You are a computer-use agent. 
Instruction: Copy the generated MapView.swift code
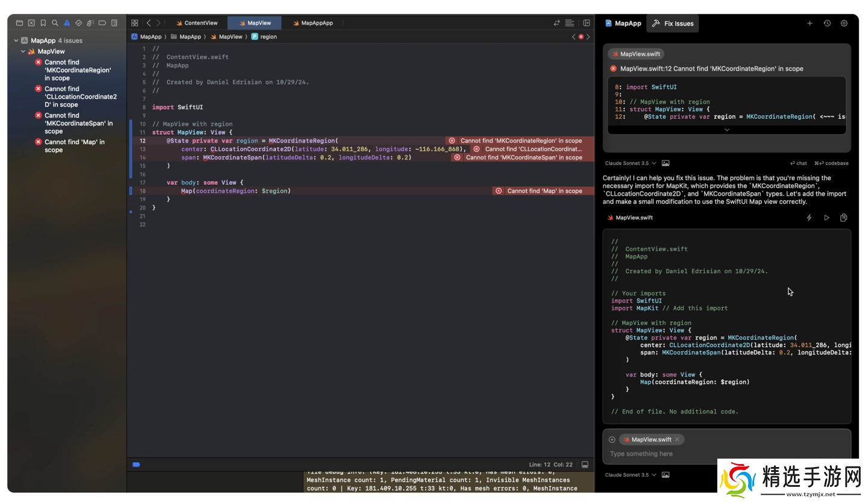pos(843,218)
